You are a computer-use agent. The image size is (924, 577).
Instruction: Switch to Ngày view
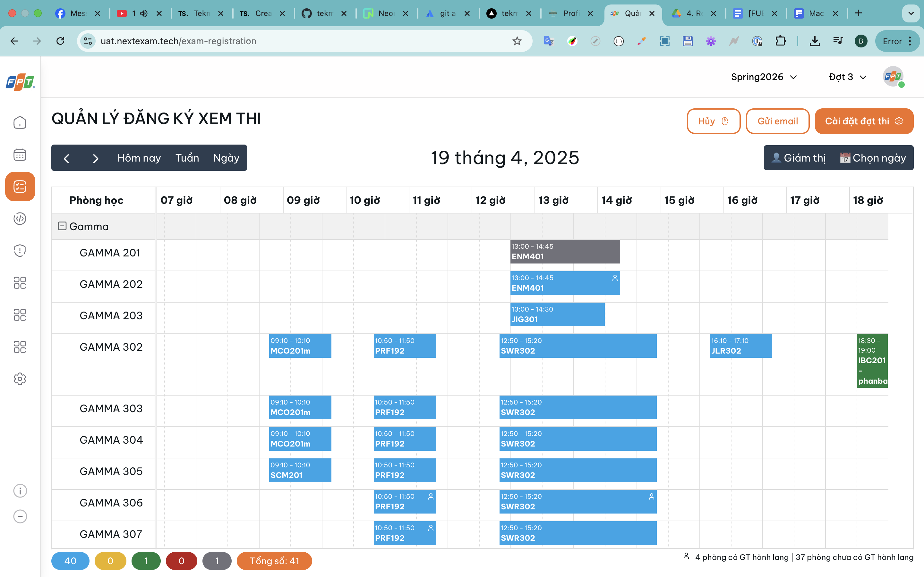(x=226, y=158)
